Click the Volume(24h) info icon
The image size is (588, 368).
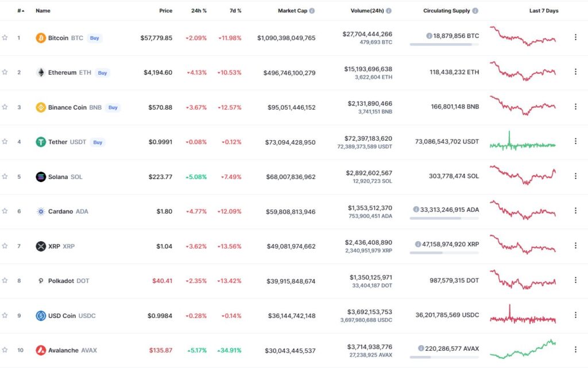point(389,11)
